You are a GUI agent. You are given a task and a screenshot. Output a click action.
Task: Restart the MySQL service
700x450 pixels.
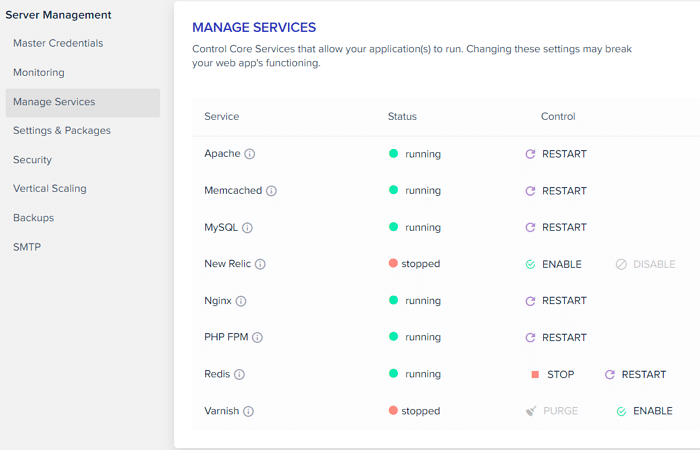pyautogui.click(x=556, y=228)
